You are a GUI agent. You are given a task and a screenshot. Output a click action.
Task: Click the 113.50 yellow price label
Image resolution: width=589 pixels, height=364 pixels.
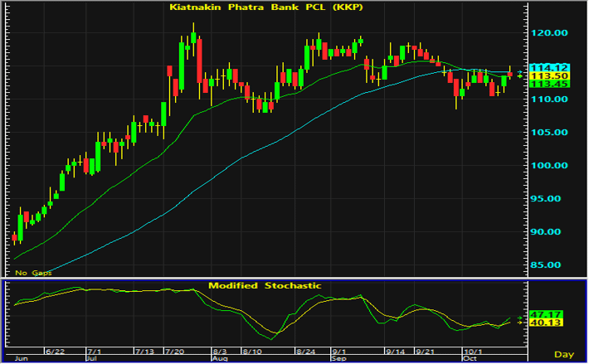pyautogui.click(x=549, y=76)
